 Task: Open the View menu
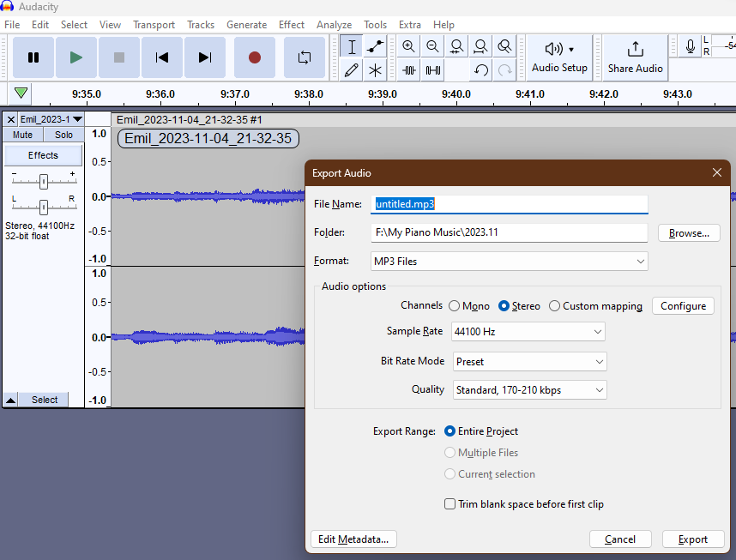coord(111,25)
